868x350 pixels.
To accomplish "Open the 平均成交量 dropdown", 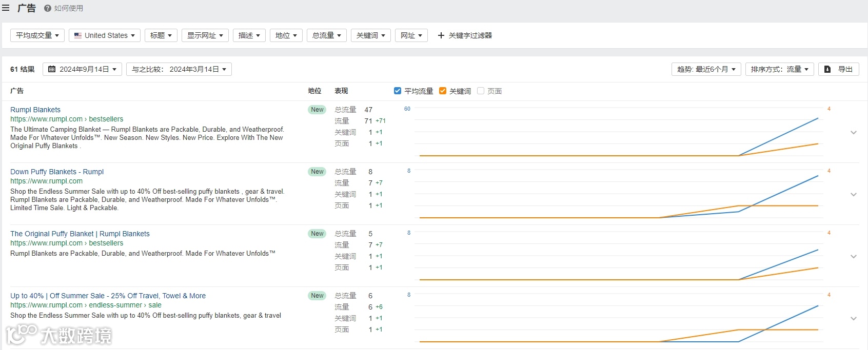I will 37,35.
